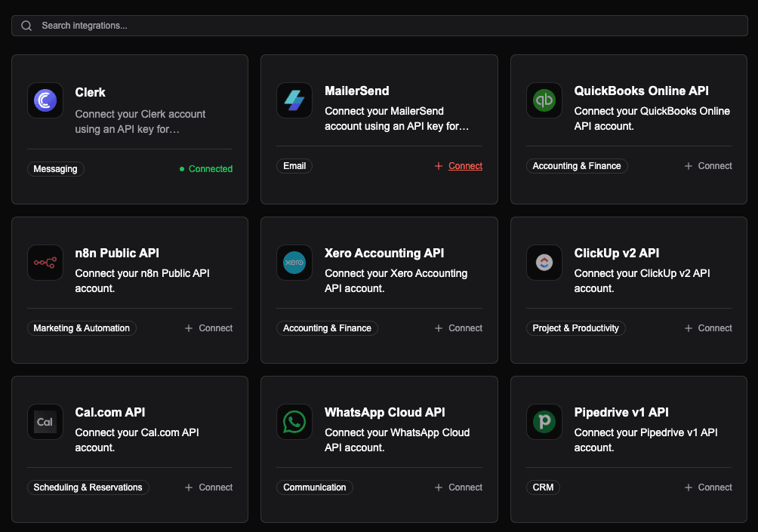Screen dimensions: 758x532
Task: Click the Xero logo icon
Action: [294, 263]
